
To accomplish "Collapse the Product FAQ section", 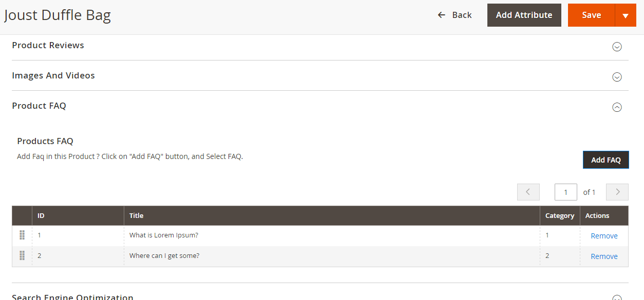I will coord(617,107).
